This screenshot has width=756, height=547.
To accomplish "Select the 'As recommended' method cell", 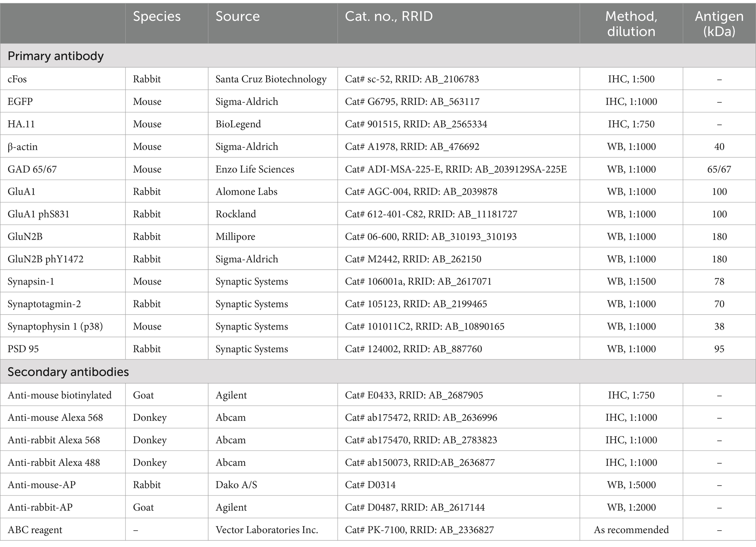I will pos(631,530).
